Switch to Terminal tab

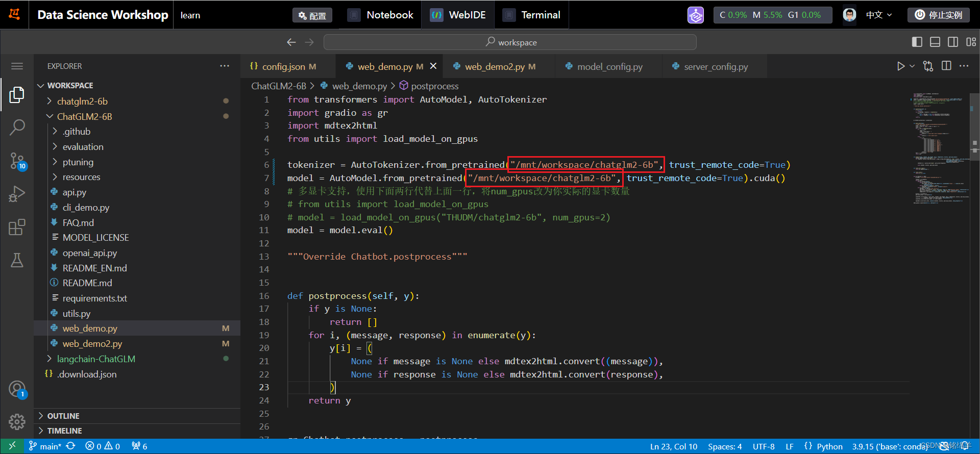coord(531,15)
